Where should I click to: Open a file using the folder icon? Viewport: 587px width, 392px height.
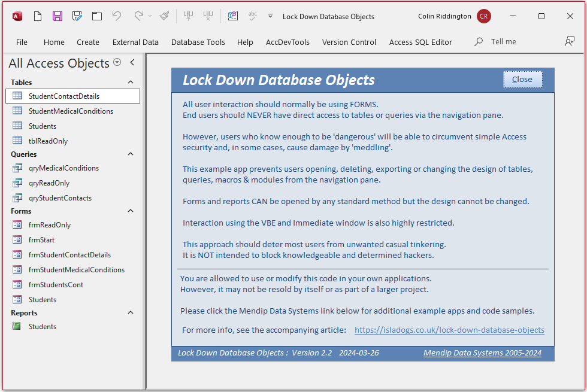[x=97, y=16]
